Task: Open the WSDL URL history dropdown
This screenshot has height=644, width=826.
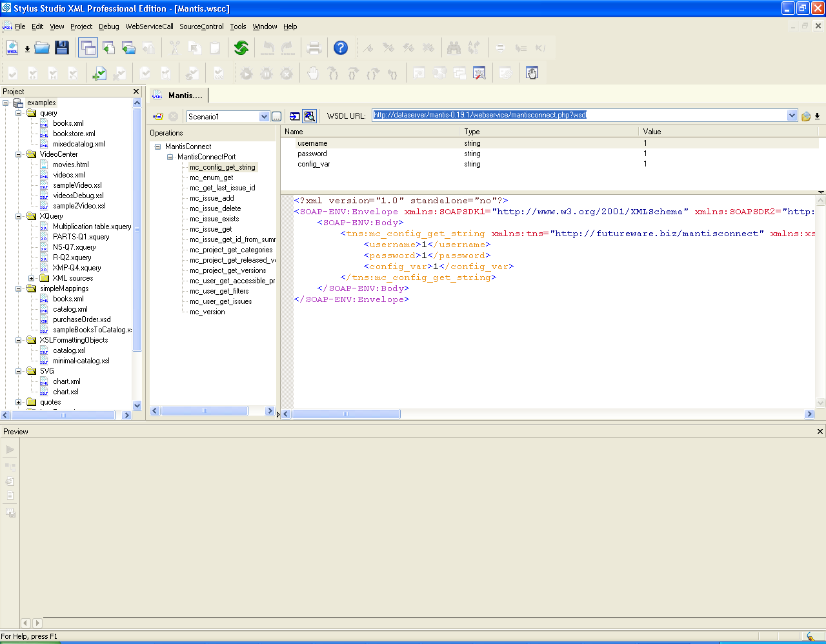Action: coord(792,116)
